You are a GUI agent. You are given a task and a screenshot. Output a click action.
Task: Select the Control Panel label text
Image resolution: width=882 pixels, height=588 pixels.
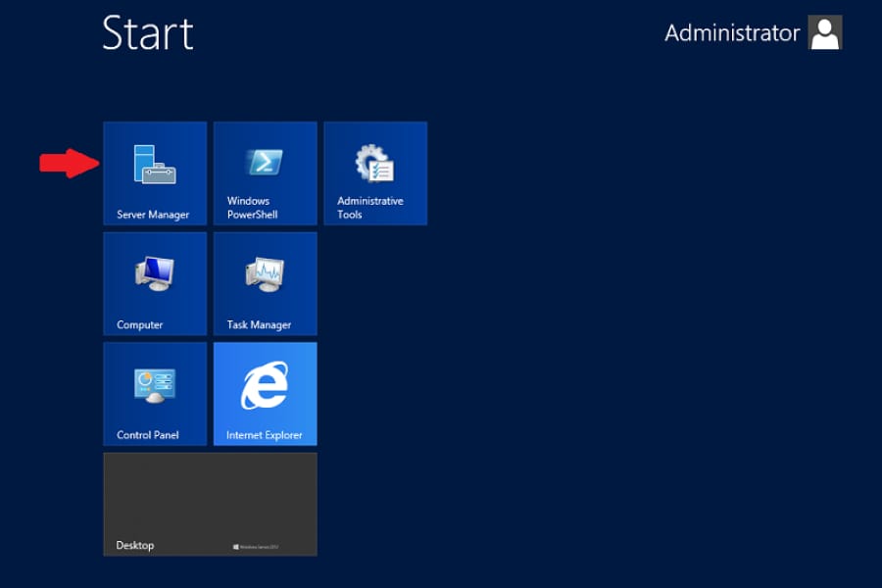pos(148,435)
